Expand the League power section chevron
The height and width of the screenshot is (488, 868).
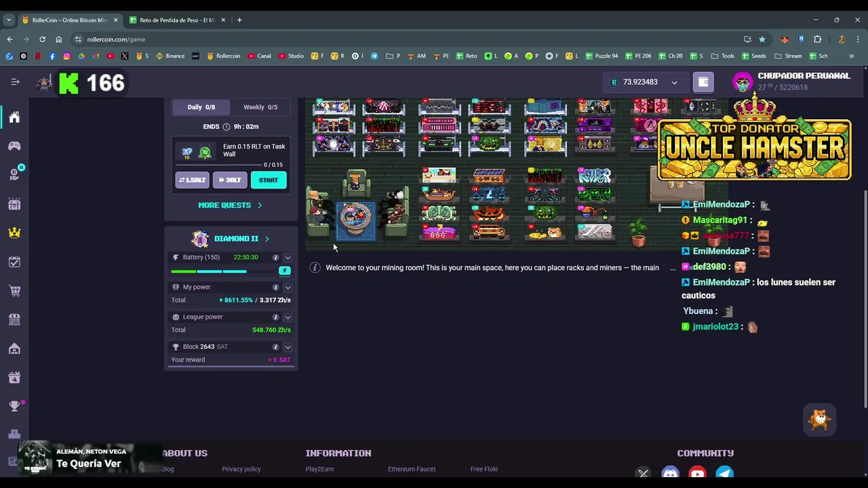(x=288, y=317)
